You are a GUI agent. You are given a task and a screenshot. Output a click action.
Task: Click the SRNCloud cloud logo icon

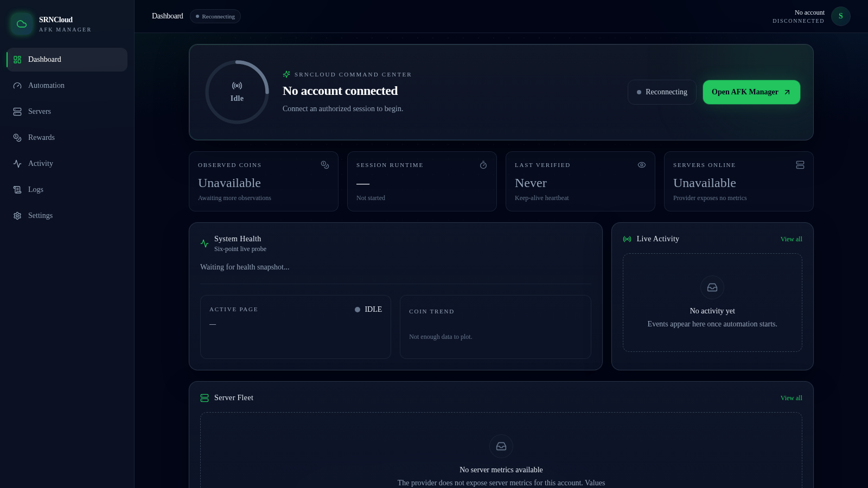pos(22,24)
